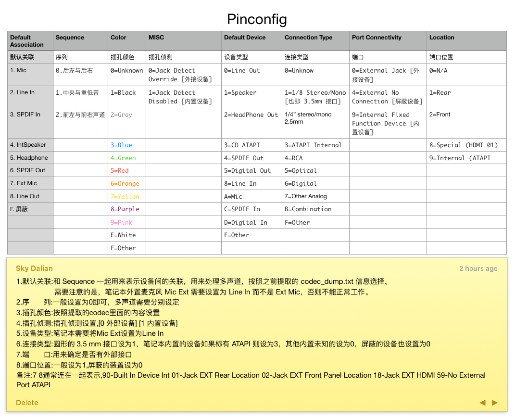Screen dimensions: 515x420
Task: Select the '1=Jack Detect Disabled' cell
Action: [x=184, y=97]
